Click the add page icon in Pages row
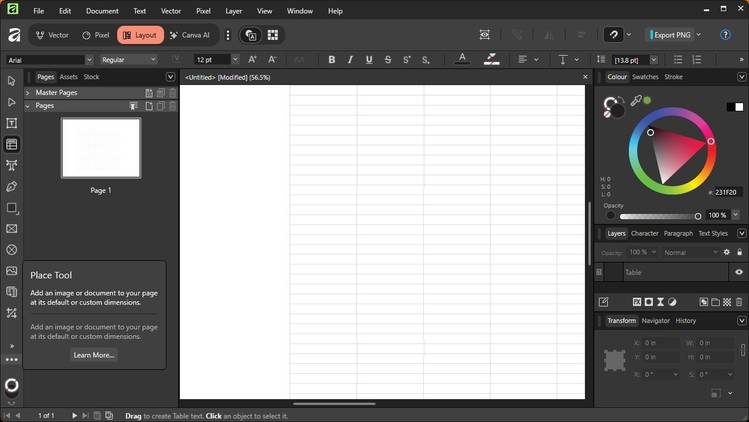Image resolution: width=749 pixels, height=422 pixels. coord(149,106)
